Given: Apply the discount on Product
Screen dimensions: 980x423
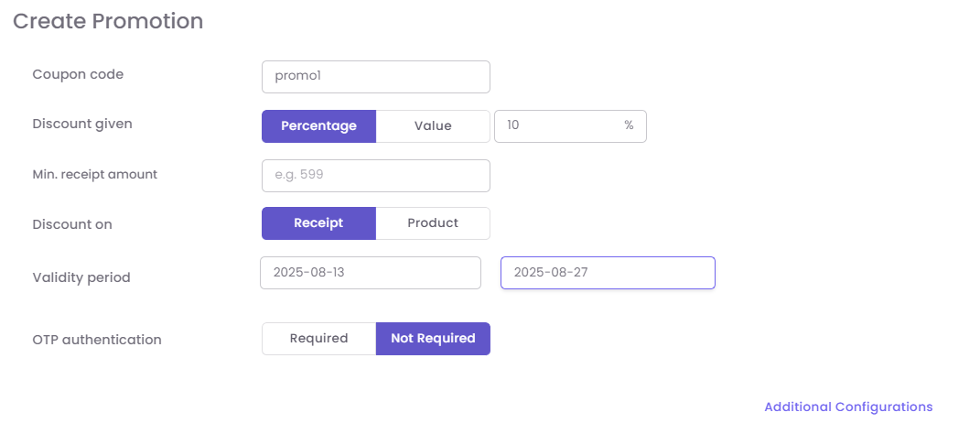Looking at the screenshot, I should point(433,223).
